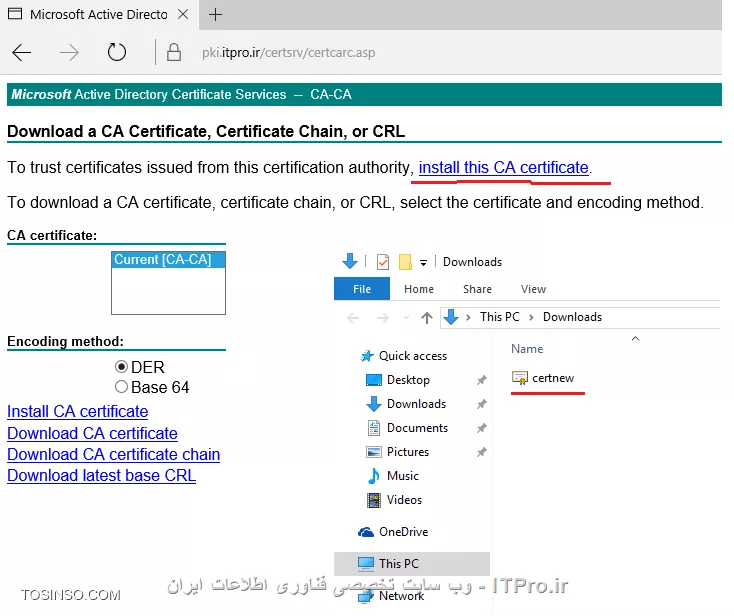Reload the page with the refresh icon
This screenshot has height=616, width=734.
117,52
